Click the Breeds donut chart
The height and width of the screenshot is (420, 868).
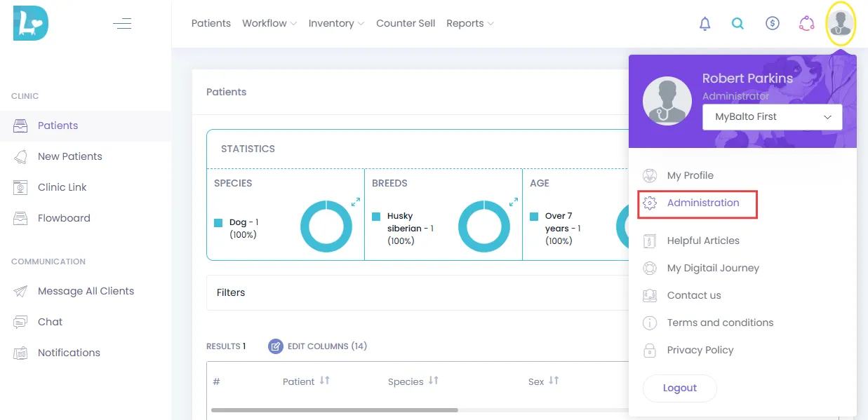(484, 226)
